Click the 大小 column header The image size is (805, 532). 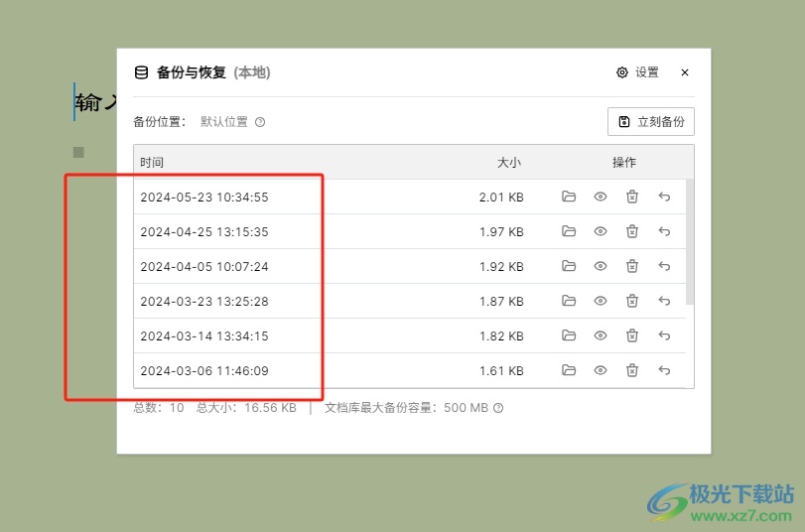click(509, 162)
